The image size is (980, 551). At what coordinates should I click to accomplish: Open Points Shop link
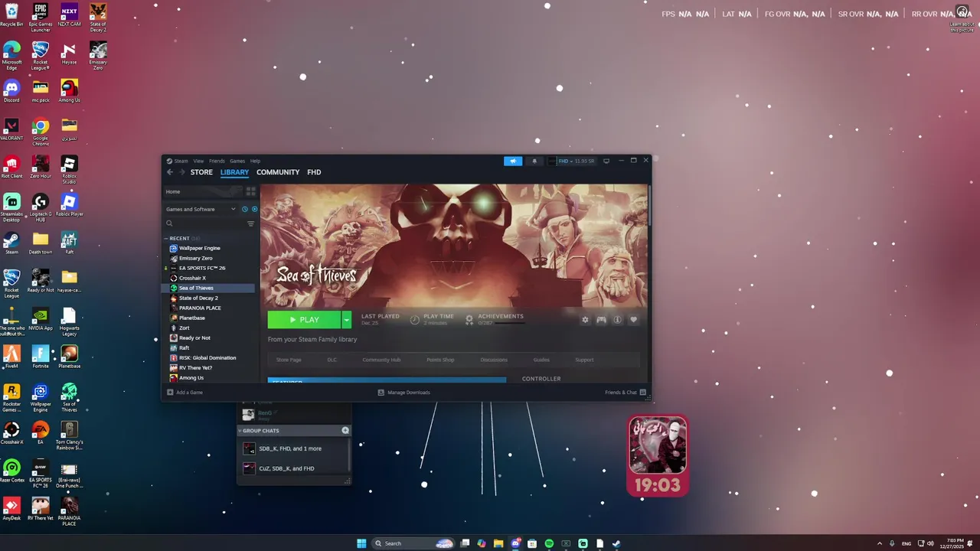[440, 360]
